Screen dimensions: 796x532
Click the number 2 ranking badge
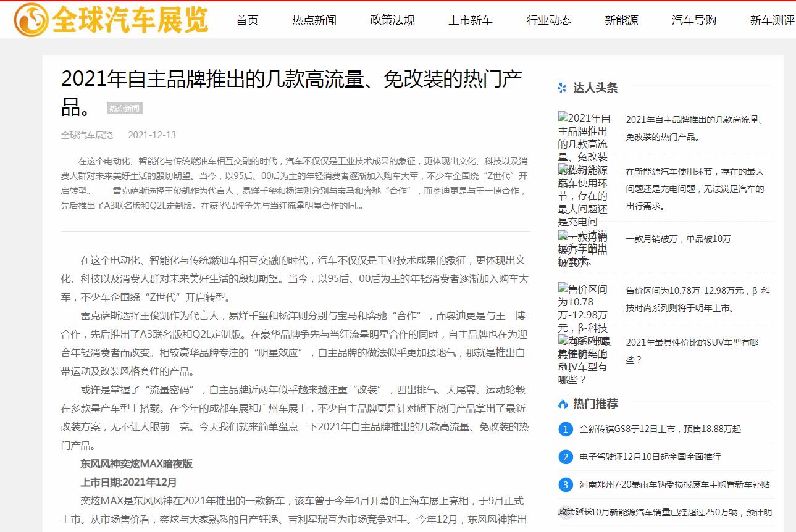(566, 457)
